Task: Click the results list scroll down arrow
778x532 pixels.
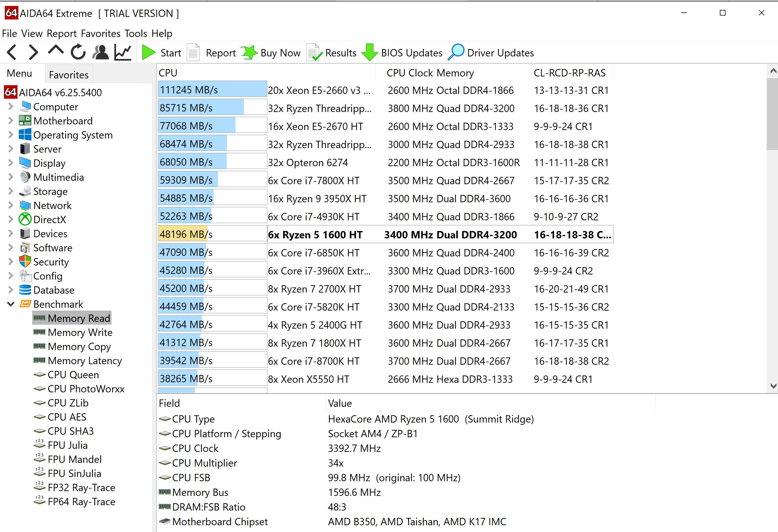Action: click(773, 386)
